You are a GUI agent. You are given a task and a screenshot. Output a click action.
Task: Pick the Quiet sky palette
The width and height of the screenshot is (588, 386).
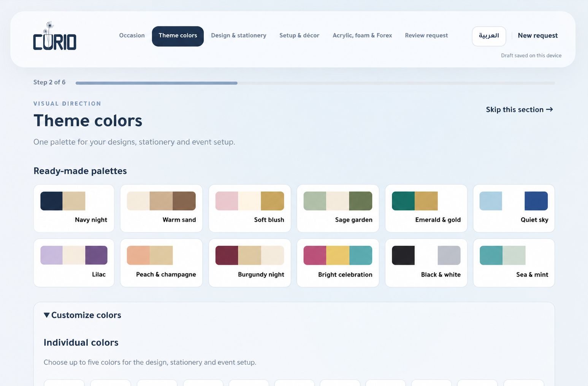pyautogui.click(x=514, y=209)
